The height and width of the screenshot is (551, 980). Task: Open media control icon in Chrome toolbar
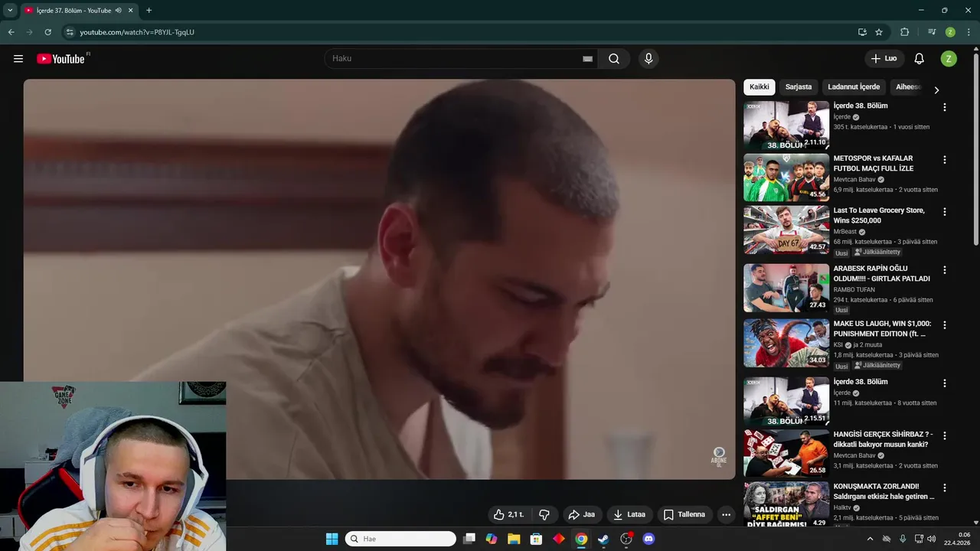[x=932, y=32]
